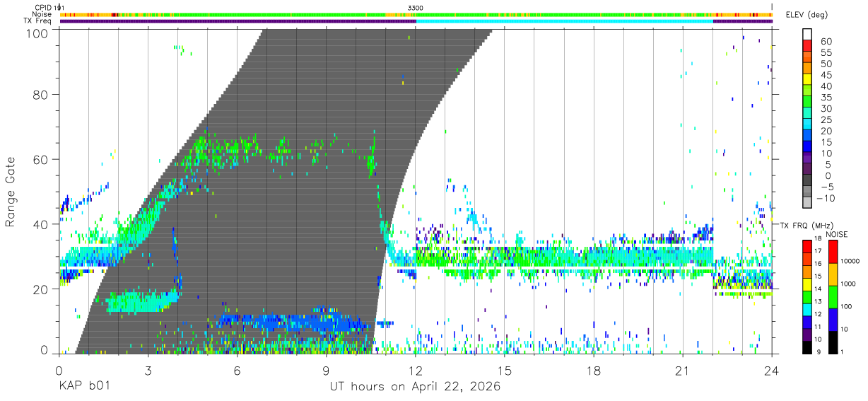Click y-axis tick label '20' on Range Gate axis
The height and width of the screenshot is (401, 868).
42,289
